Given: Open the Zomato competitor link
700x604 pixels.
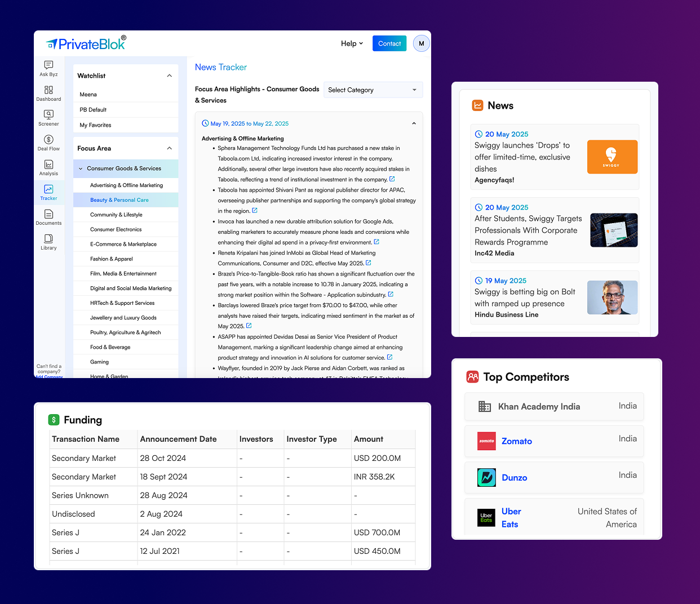Looking at the screenshot, I should [x=516, y=441].
